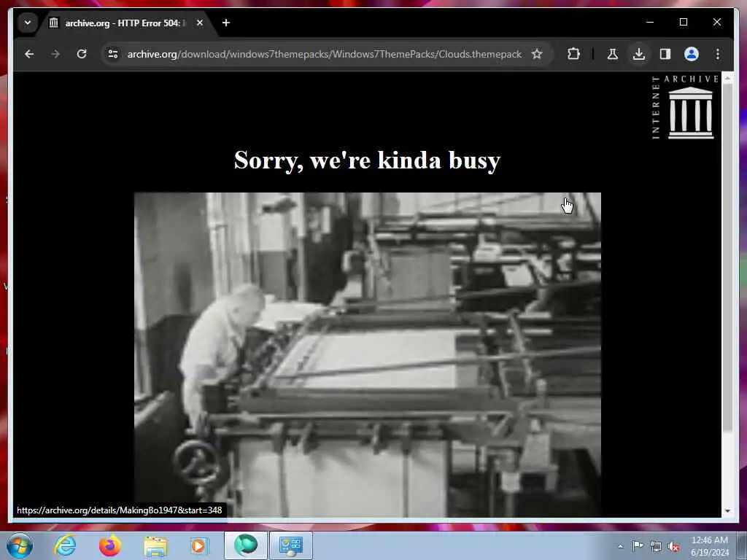Open Windows Media Player from the taskbar
This screenshot has width=747, height=560.
[x=199, y=545]
